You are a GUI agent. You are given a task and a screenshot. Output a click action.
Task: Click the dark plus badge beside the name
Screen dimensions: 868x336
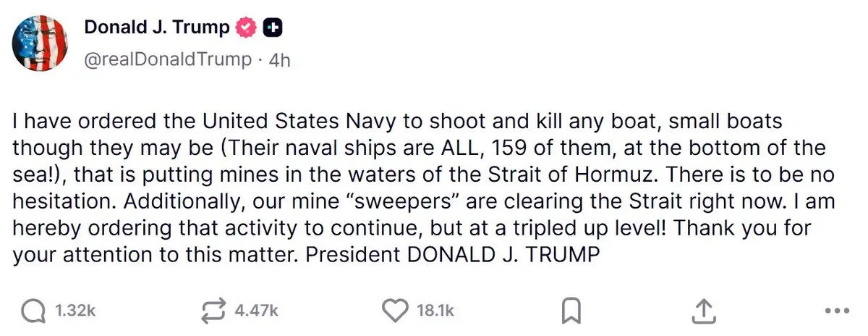[x=273, y=28]
